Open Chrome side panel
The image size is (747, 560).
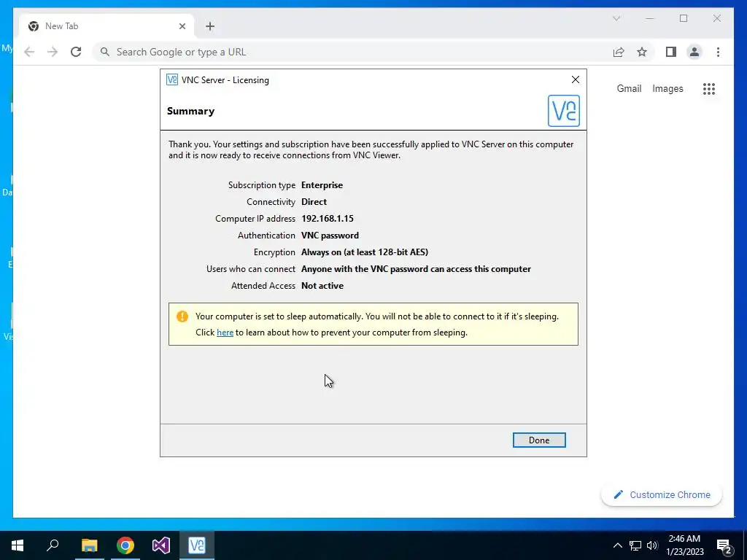(671, 52)
